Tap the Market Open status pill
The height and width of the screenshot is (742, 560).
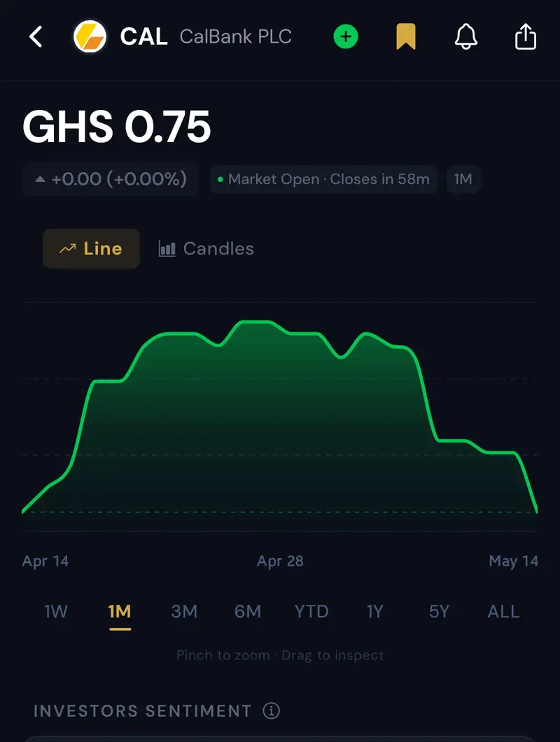(324, 179)
